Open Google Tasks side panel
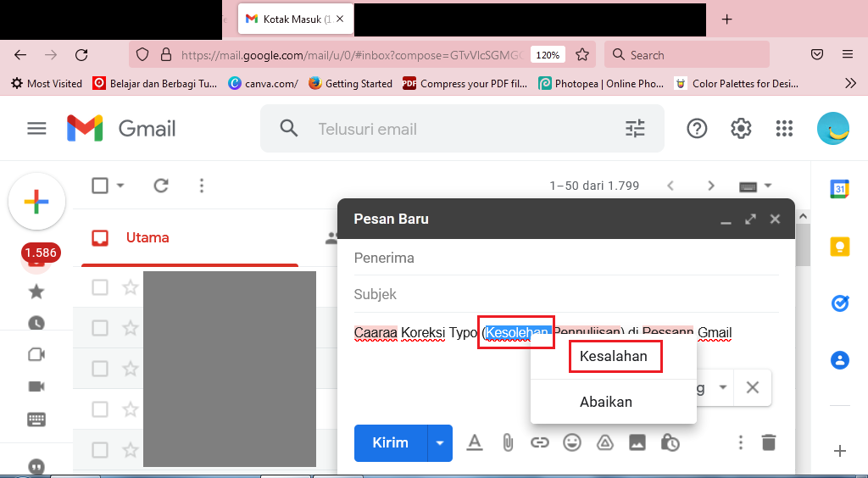This screenshot has height=478, width=868. 840,303
